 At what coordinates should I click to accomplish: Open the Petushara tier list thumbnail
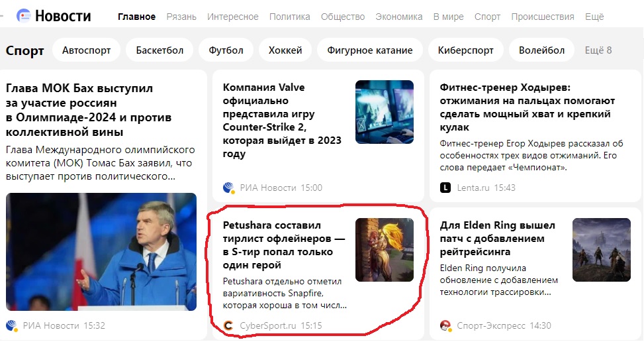tap(385, 250)
